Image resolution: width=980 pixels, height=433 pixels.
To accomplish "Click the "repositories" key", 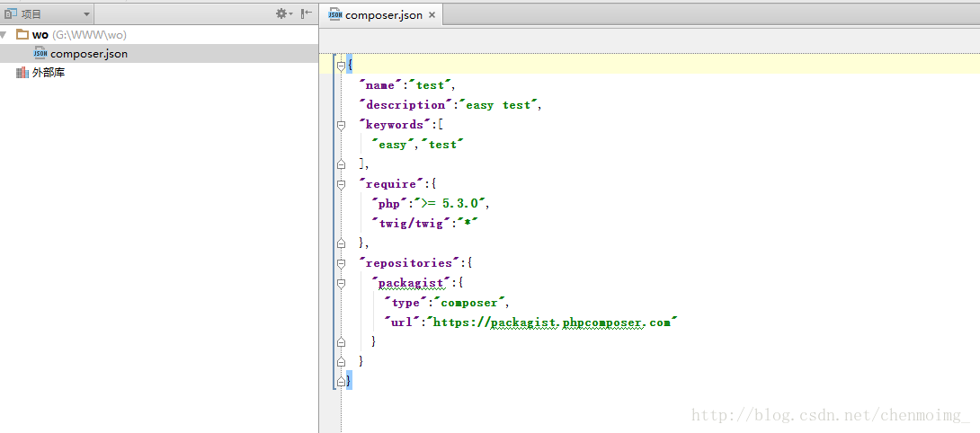I will click(x=409, y=264).
